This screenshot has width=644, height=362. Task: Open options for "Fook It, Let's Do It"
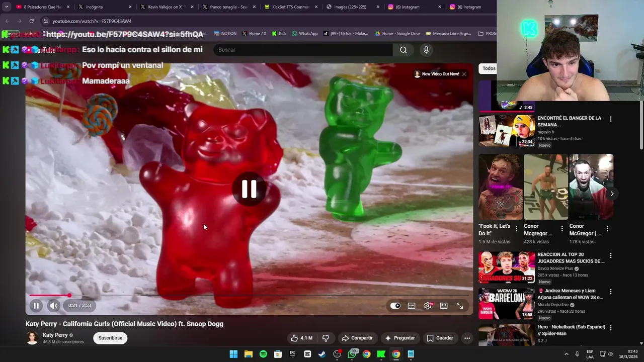[516, 228]
